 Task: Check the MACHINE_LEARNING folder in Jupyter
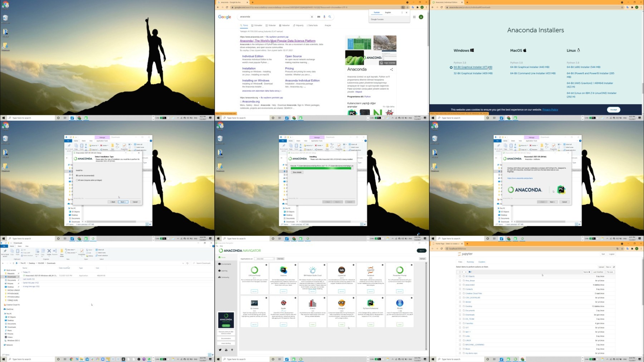pyautogui.click(x=460, y=345)
